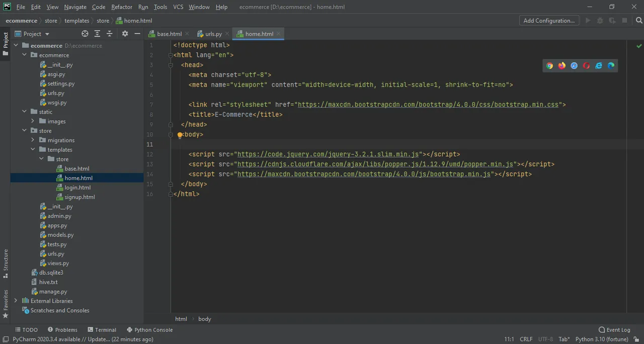Viewport: 644px width, 344px height.
Task: Open the VCS menu
Action: pos(178,7)
